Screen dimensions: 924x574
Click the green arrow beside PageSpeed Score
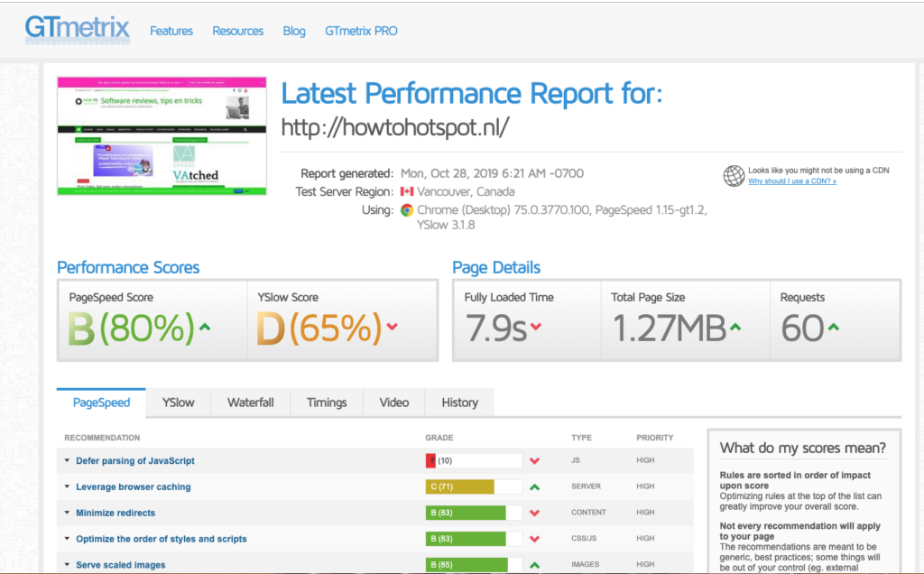(x=205, y=327)
